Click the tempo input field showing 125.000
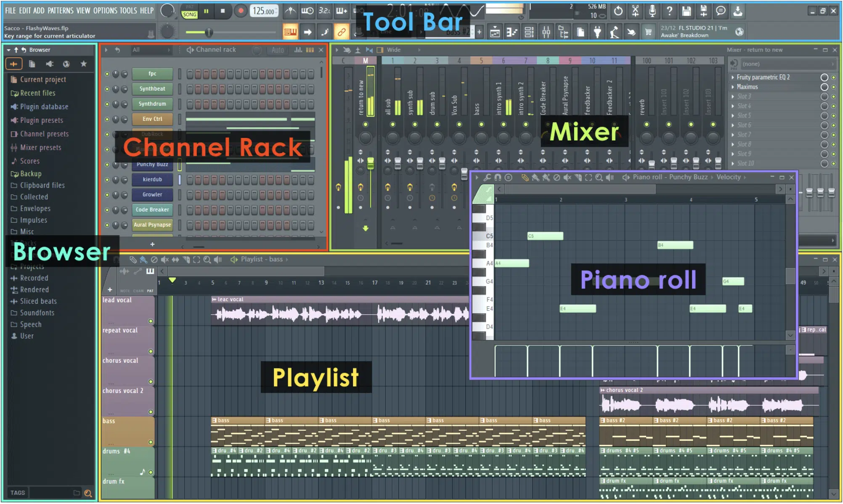843x504 pixels. [x=264, y=11]
